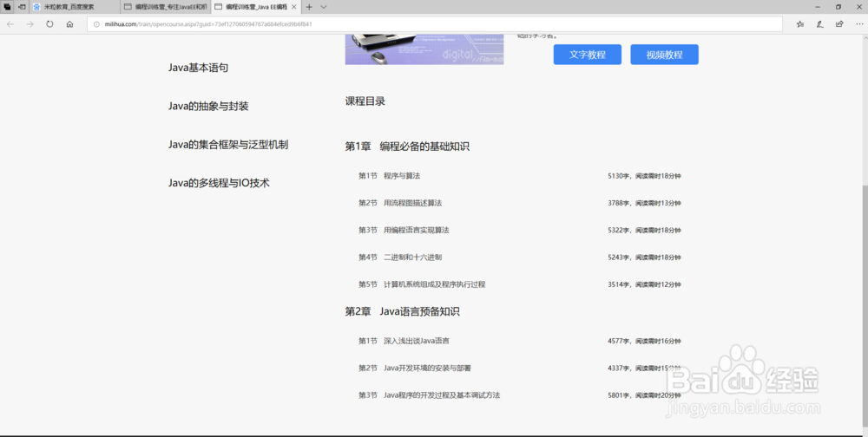868x437 pixels.
Task: Click the text 5801字，阅读需时20分钟
Action: 644,395
